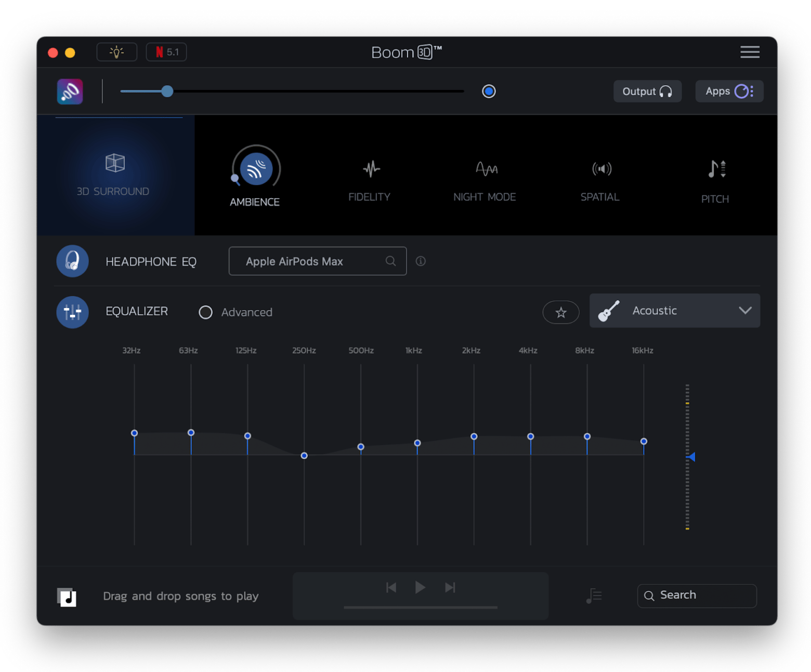Open the hamburger menu

pos(750,52)
